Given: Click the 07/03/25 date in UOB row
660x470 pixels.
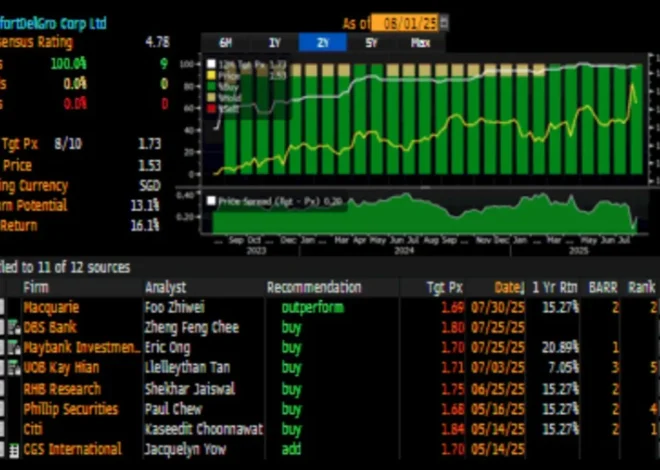Looking at the screenshot, I should tap(498, 368).
